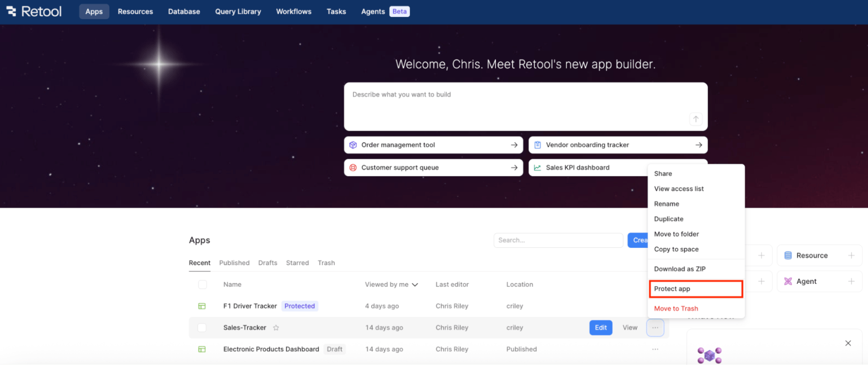Open Resources in the top navigation
The height and width of the screenshot is (365, 868).
[135, 12]
